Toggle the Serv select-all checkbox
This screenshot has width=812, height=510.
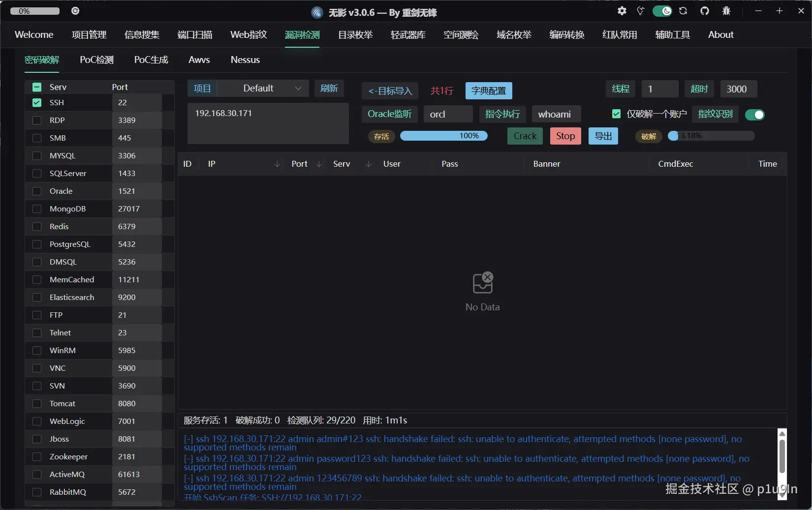[x=37, y=87]
